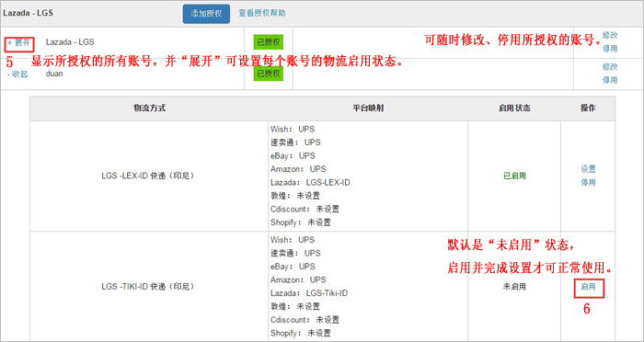Click 修改 for the duan account

[610, 66]
